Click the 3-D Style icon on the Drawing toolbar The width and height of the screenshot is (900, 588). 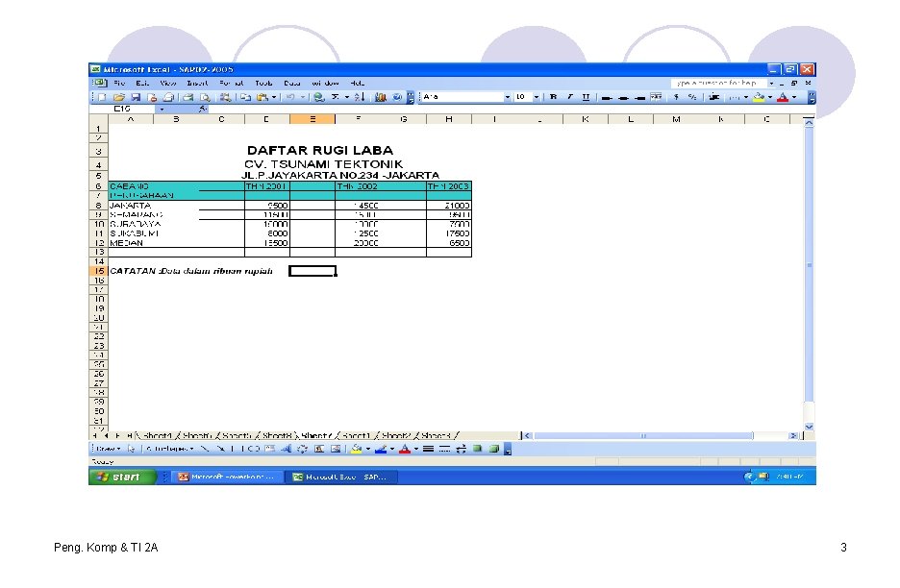pyautogui.click(x=493, y=449)
